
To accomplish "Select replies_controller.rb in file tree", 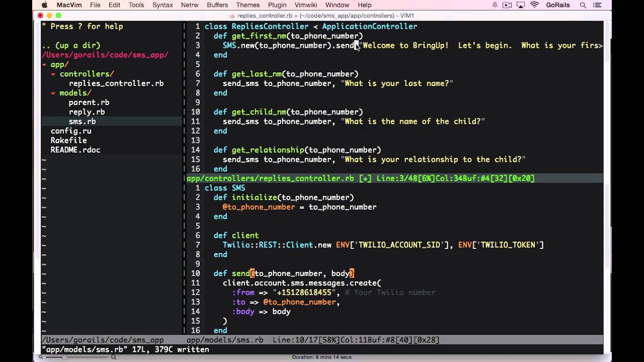I will pos(116,83).
